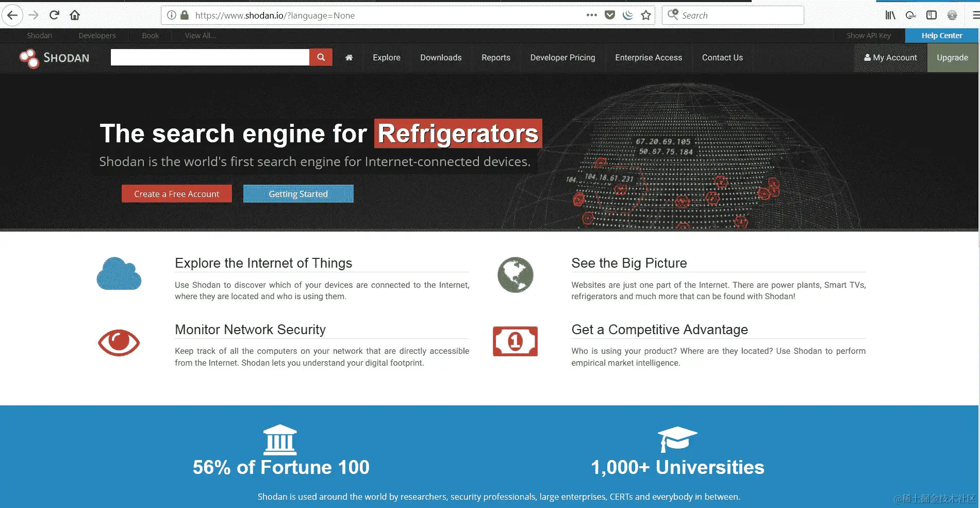This screenshot has width=980, height=508.
Task: Toggle the browser sidebar icon
Action: point(932,15)
